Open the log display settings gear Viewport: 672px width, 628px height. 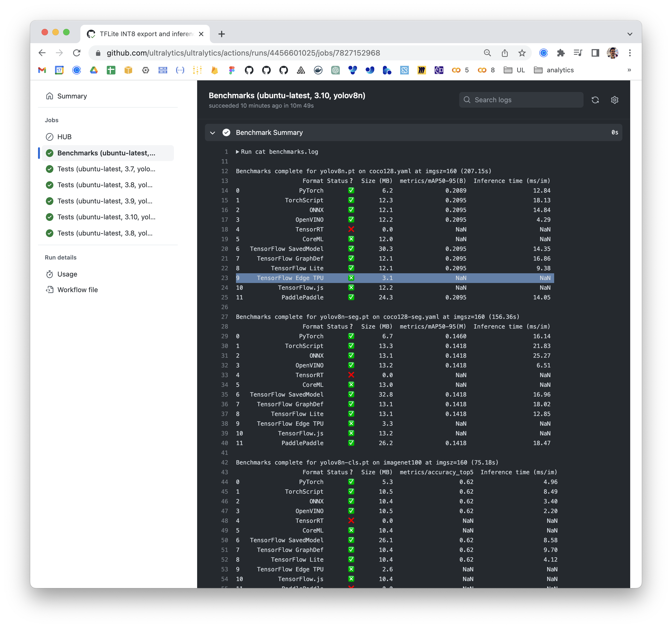615,100
